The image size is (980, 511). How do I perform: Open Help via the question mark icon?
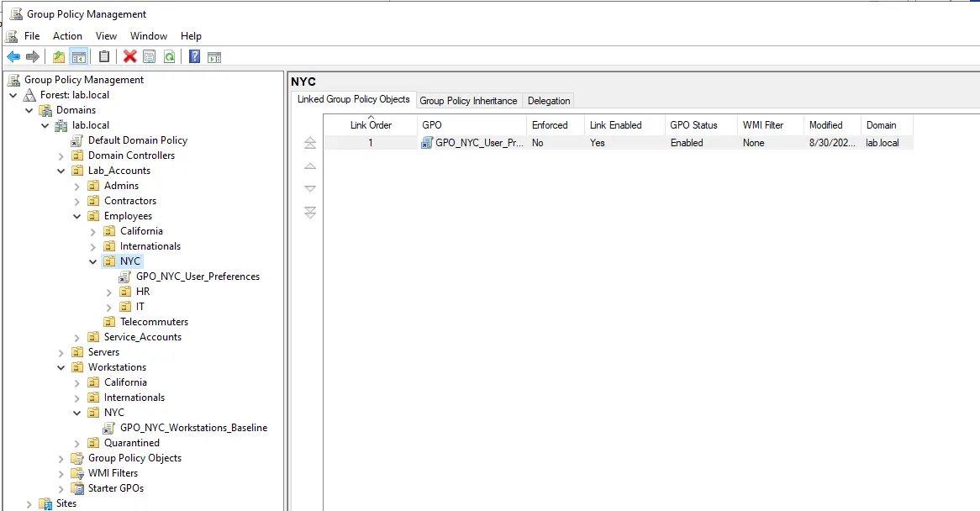[x=194, y=57]
